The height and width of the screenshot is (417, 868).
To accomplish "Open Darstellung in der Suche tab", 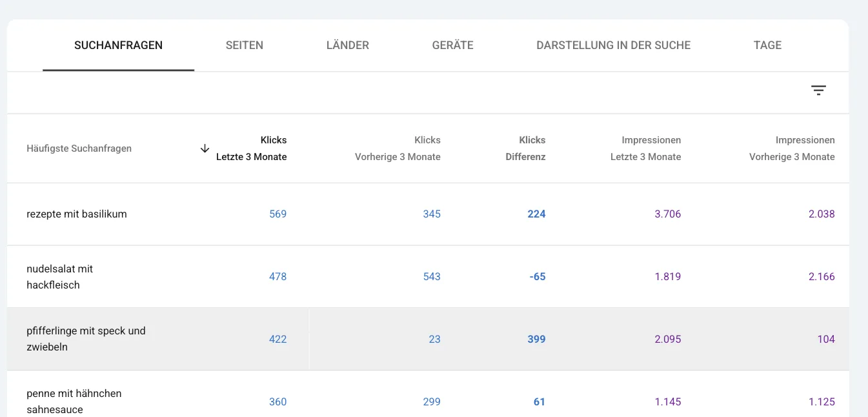I will [x=614, y=45].
